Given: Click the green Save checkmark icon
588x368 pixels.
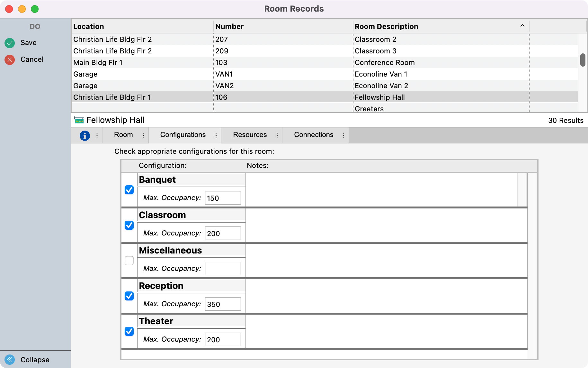Looking at the screenshot, I should point(10,43).
